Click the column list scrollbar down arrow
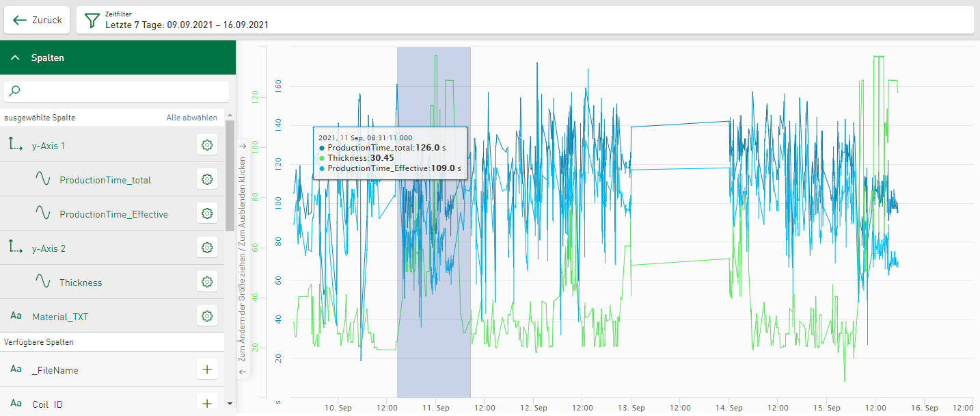Image resolution: width=980 pixels, height=416 pixels. [230, 404]
